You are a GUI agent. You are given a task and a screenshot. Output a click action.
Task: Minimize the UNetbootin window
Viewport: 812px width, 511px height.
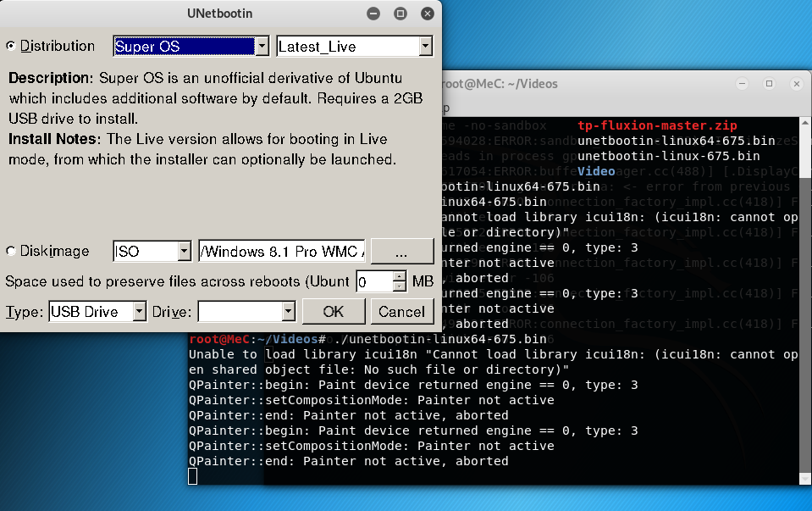[x=373, y=14]
